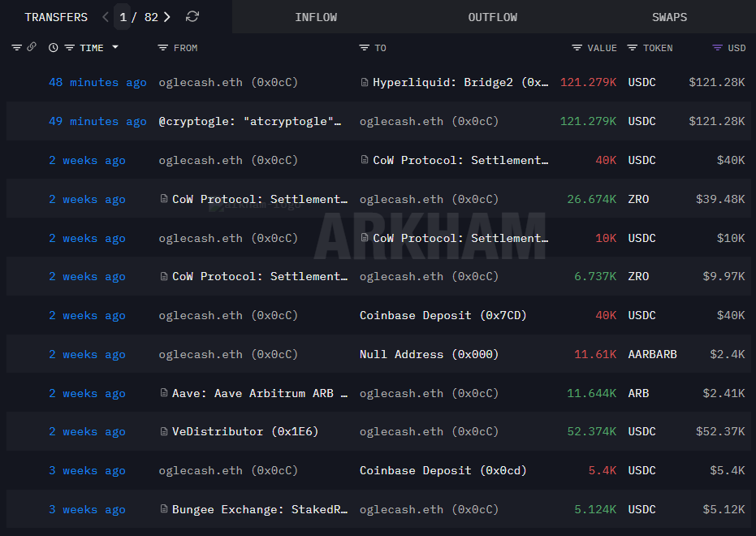Click USD amount $9.97K
Screen dimensions: 756x536
coord(724,277)
